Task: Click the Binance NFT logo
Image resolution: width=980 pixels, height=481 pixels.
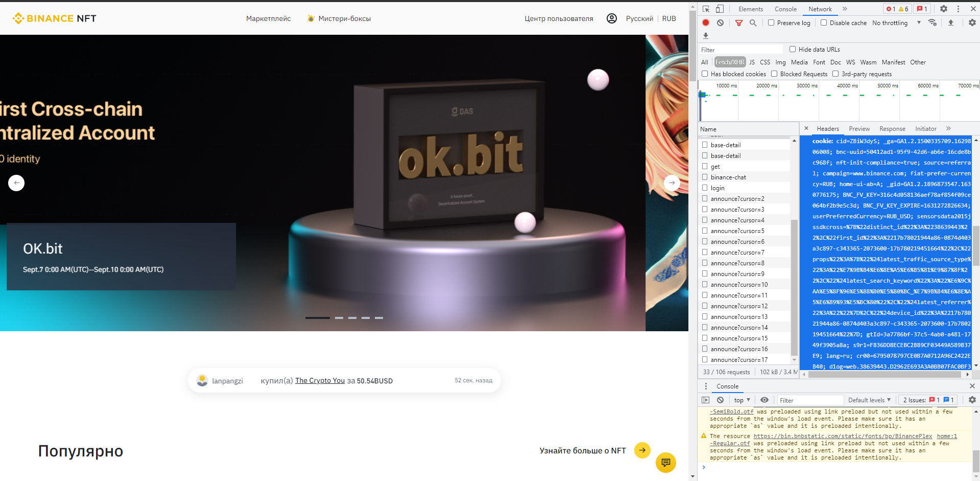Action: pyautogui.click(x=54, y=18)
